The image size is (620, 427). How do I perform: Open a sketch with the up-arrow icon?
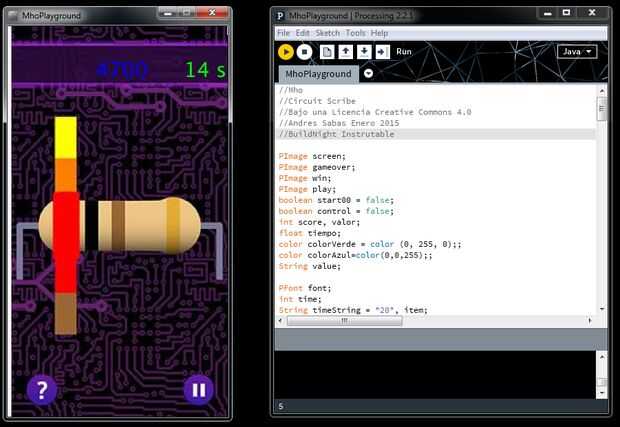pyautogui.click(x=346, y=52)
